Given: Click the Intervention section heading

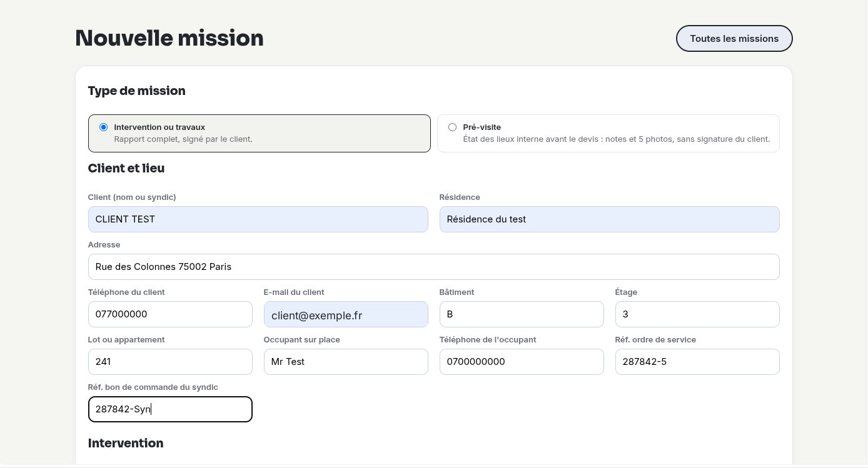Looking at the screenshot, I should click(126, 443).
